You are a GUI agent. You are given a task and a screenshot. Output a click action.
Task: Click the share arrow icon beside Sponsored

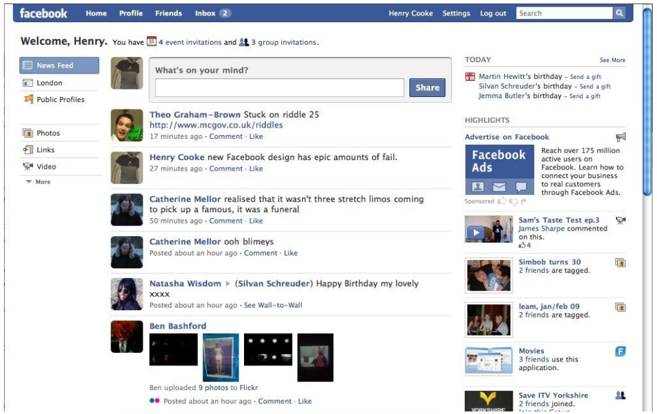coord(523,202)
